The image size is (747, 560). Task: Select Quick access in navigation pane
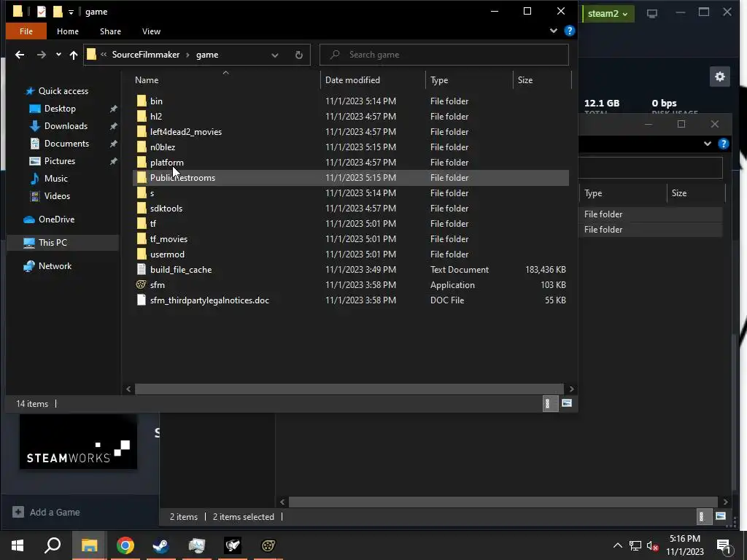coord(63,91)
